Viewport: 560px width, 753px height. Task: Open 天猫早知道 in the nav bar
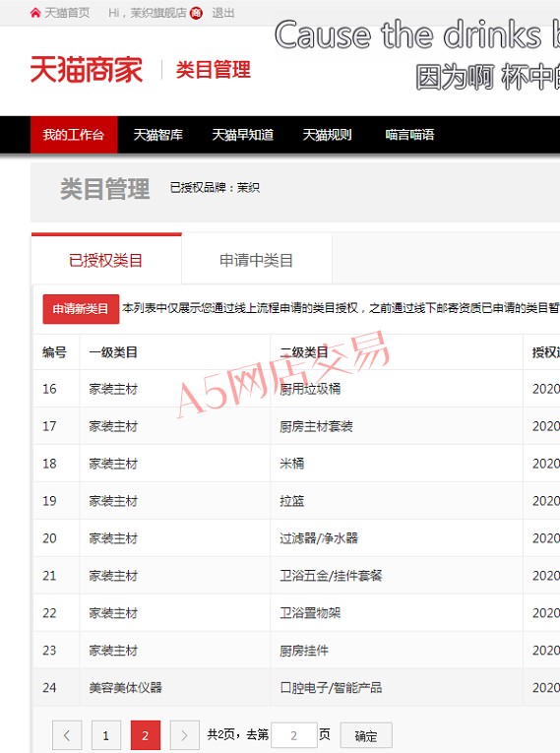(242, 135)
